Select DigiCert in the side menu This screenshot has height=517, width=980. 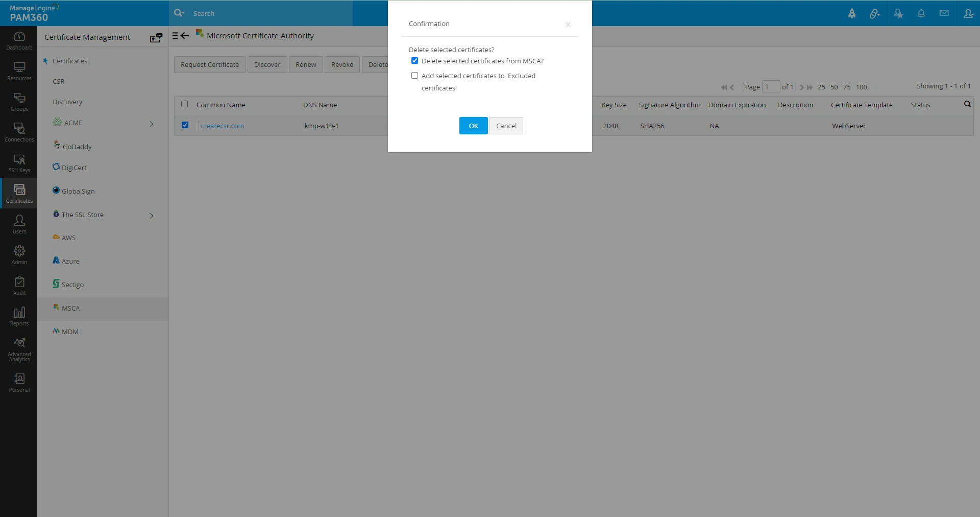click(x=74, y=168)
